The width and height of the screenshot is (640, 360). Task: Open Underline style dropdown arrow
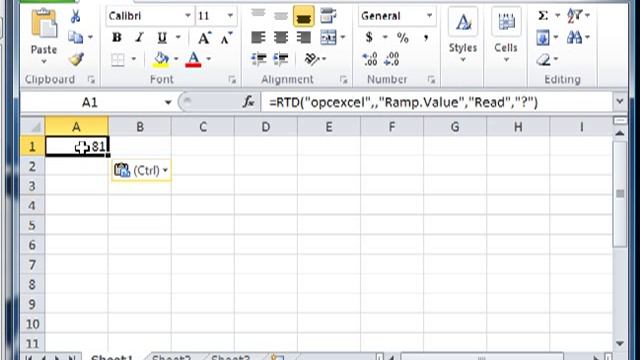(x=178, y=37)
